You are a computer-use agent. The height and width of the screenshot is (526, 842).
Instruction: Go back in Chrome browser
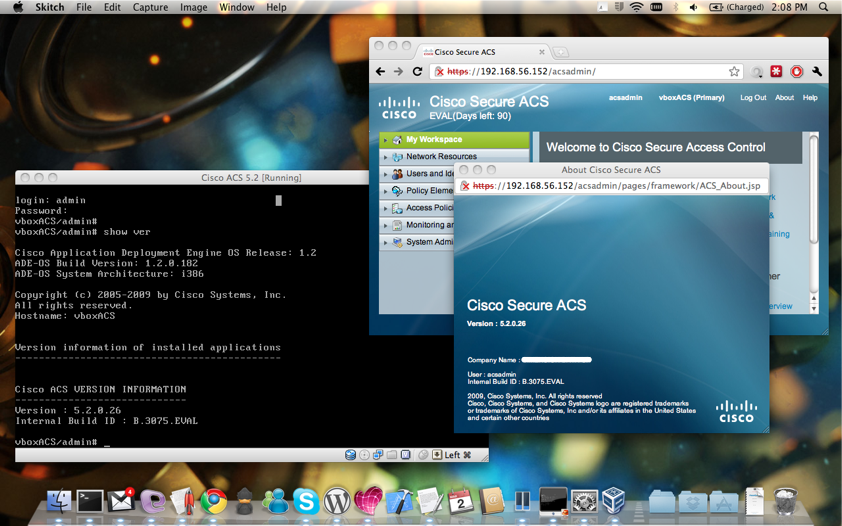[381, 71]
